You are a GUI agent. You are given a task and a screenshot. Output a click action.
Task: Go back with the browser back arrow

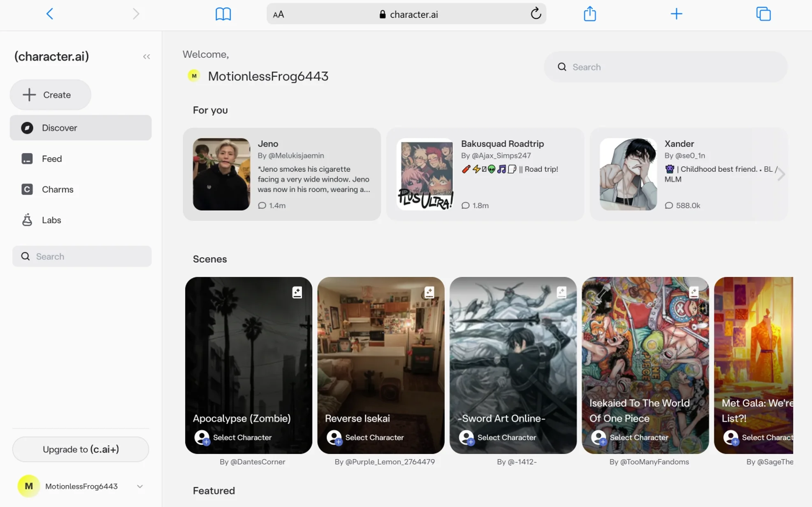tap(50, 14)
